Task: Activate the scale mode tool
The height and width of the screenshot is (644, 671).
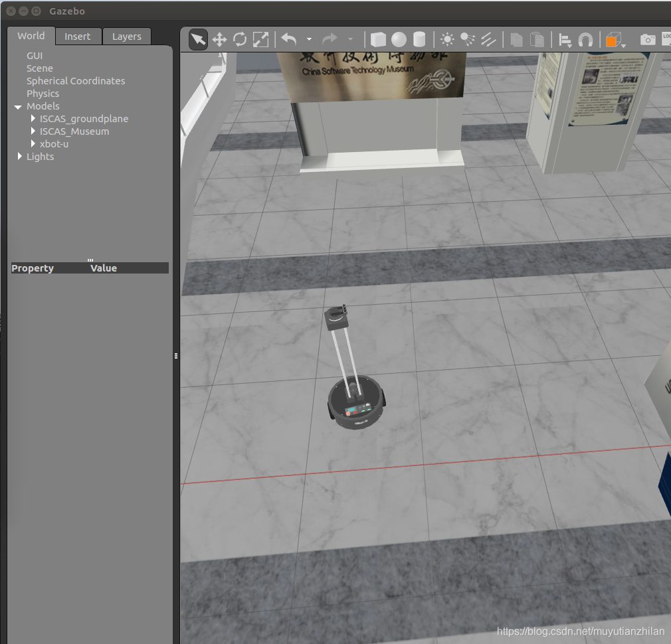Action: [260, 40]
